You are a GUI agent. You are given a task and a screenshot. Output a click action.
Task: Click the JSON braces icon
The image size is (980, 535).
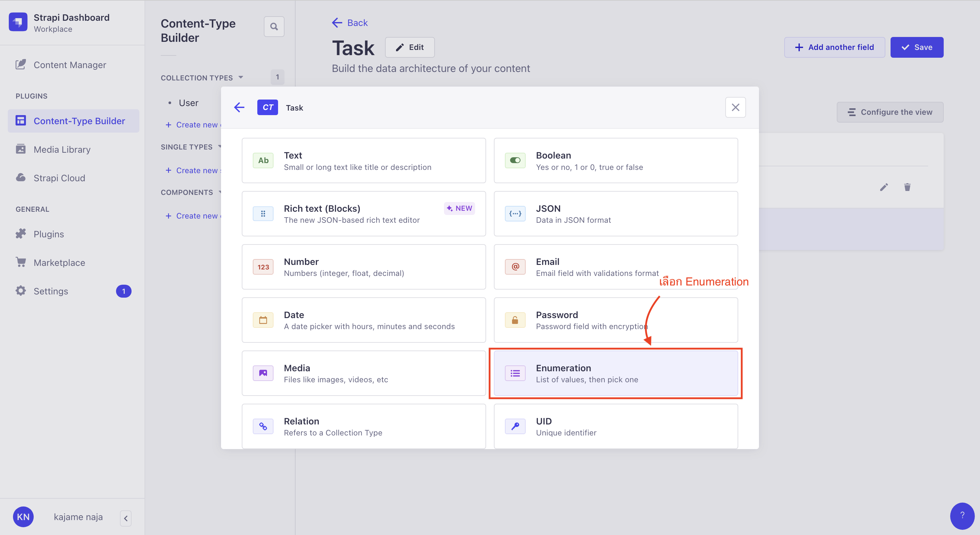pyautogui.click(x=515, y=213)
